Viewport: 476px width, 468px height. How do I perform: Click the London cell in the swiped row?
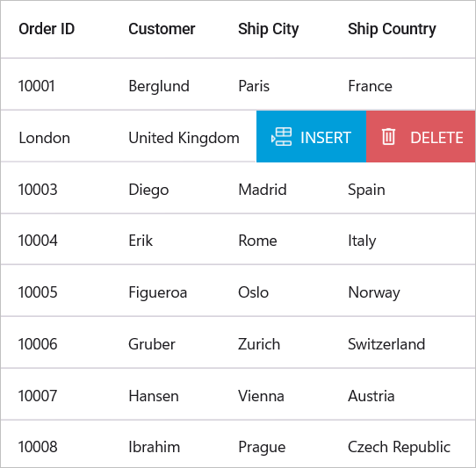pos(44,138)
